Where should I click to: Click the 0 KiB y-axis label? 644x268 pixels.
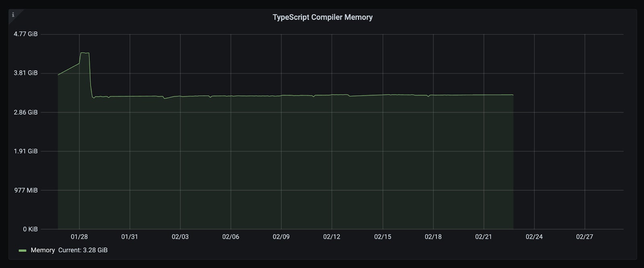click(x=30, y=229)
